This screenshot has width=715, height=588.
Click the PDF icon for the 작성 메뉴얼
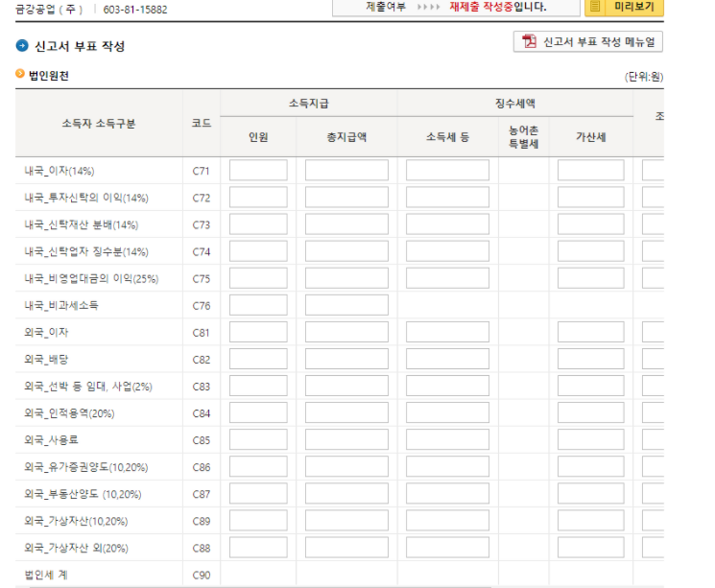[x=529, y=41]
